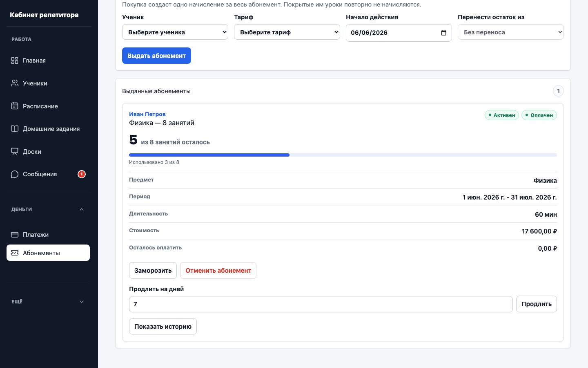This screenshot has height=368, width=588.
Task: Open the Ученик student dropdown
Action: [x=175, y=32]
